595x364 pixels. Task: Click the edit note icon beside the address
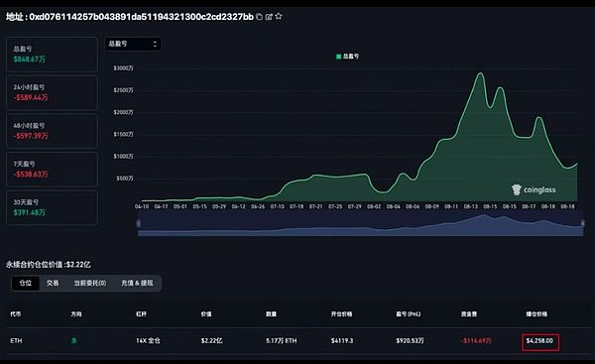pyautogui.click(x=269, y=17)
